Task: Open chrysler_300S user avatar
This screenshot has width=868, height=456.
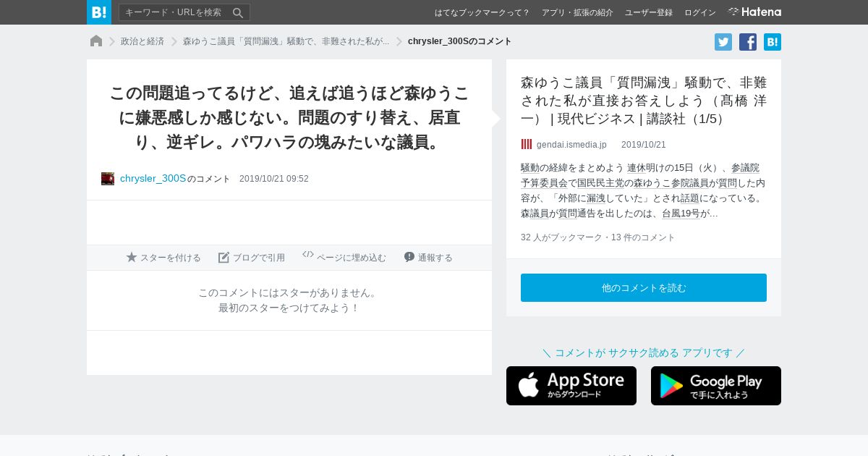Action: (x=108, y=179)
